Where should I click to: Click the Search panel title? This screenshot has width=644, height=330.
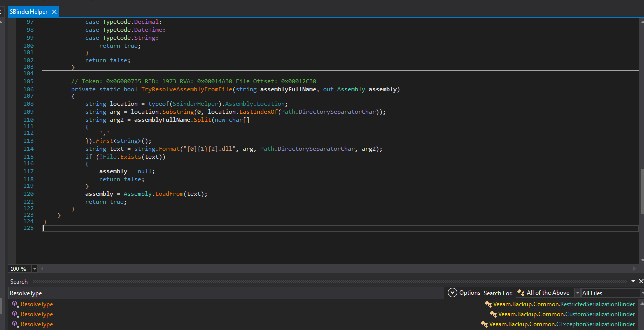[19, 282]
